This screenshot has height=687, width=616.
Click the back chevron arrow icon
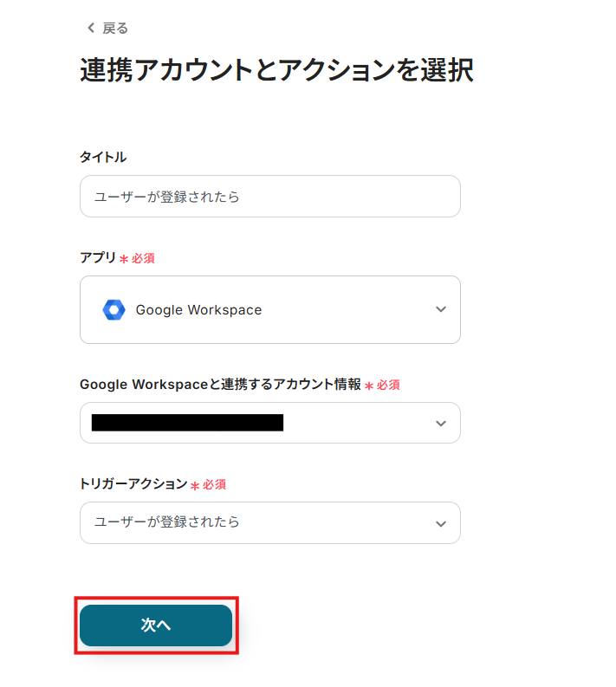coord(91,29)
